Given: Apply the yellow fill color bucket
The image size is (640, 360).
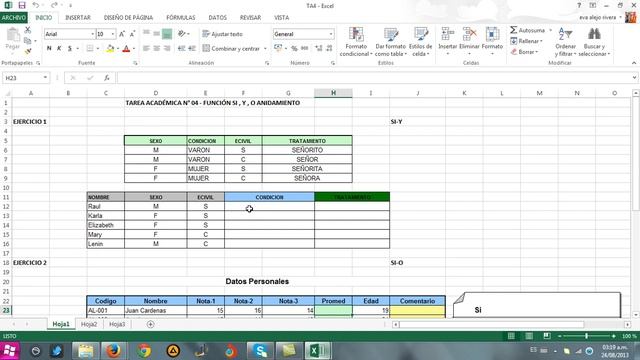Looking at the screenshot, I should (110, 49).
